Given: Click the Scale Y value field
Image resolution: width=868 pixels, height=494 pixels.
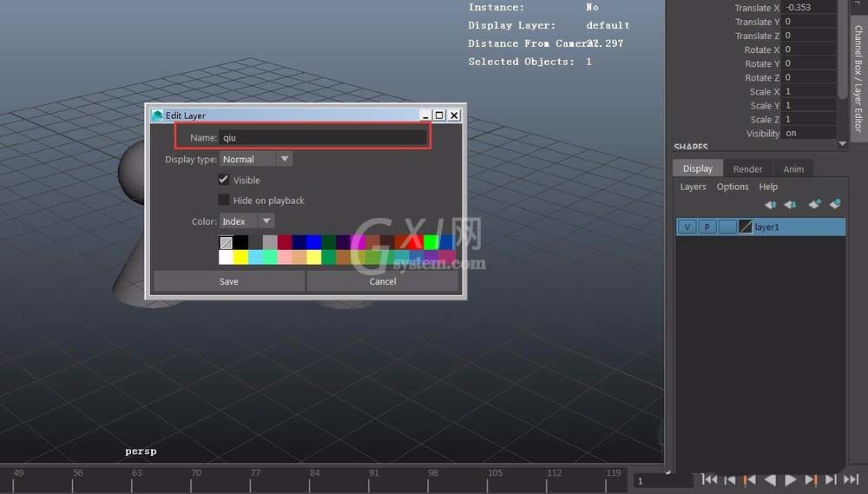Looking at the screenshot, I should pyautogui.click(x=809, y=105).
